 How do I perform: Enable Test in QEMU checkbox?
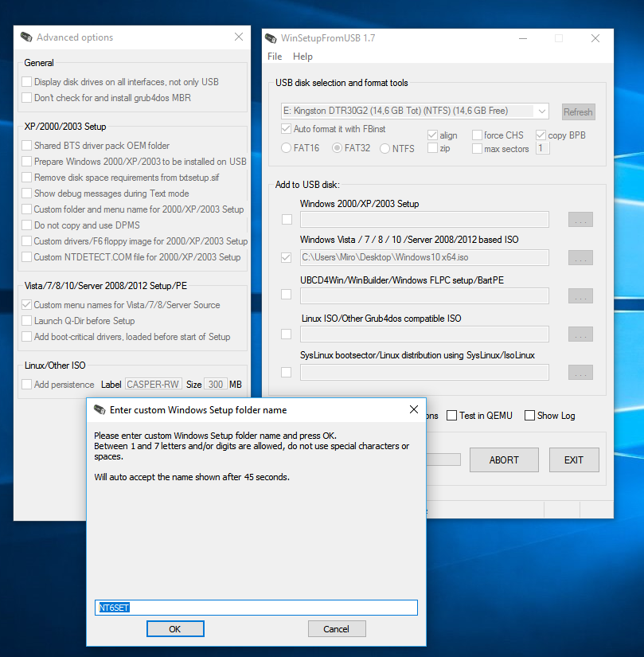tap(451, 415)
